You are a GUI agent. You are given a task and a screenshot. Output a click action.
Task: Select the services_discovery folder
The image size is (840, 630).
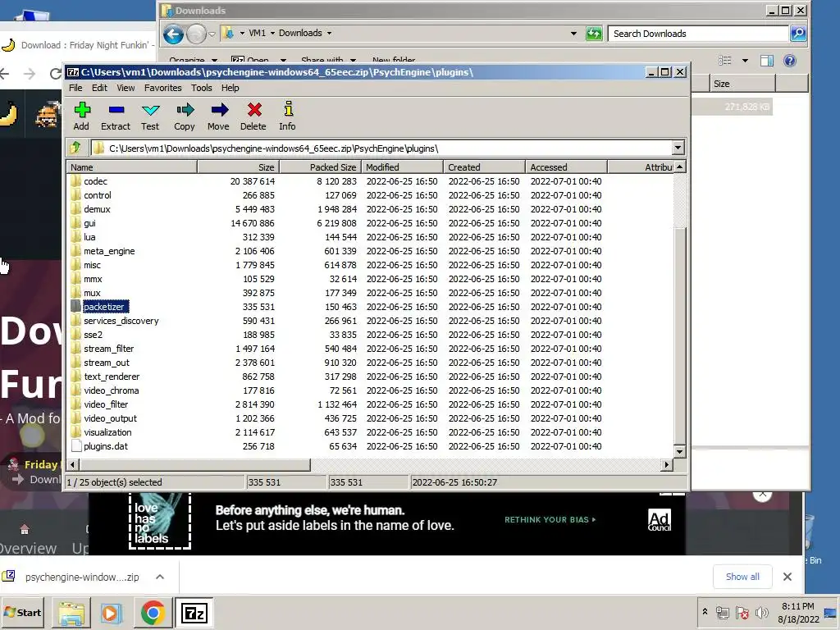(x=121, y=321)
